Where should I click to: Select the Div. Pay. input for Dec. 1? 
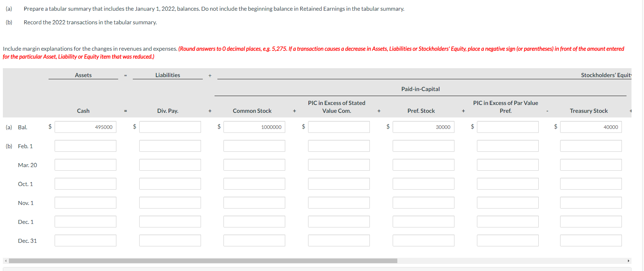click(x=170, y=221)
